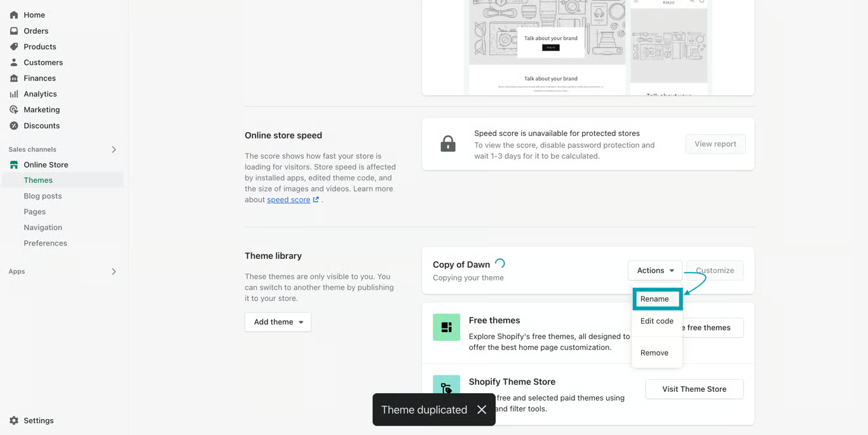Click the loading spinner beside Copy of Dawn
The width and height of the screenshot is (868, 435).
pyautogui.click(x=500, y=263)
